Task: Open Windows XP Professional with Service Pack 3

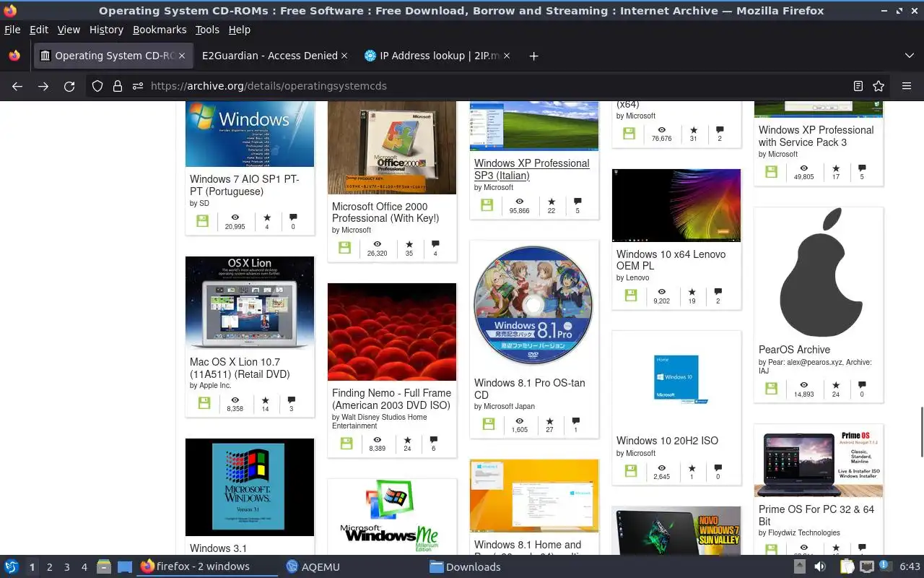Action: pyautogui.click(x=816, y=136)
